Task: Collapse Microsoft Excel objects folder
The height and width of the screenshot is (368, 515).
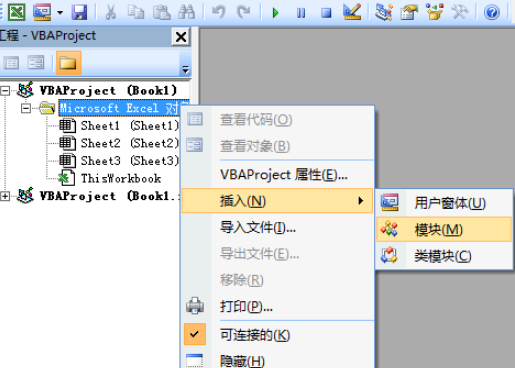Action: tap(26, 108)
